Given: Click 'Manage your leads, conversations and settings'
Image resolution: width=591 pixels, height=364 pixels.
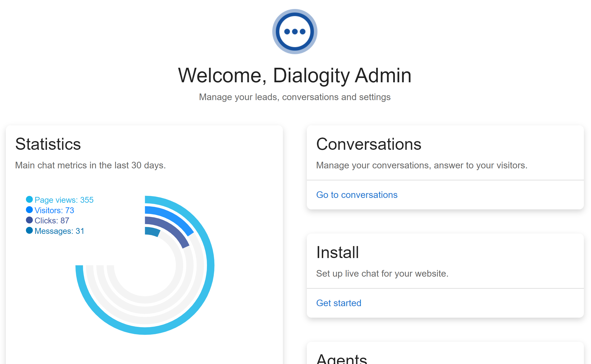Looking at the screenshot, I should pos(295,97).
